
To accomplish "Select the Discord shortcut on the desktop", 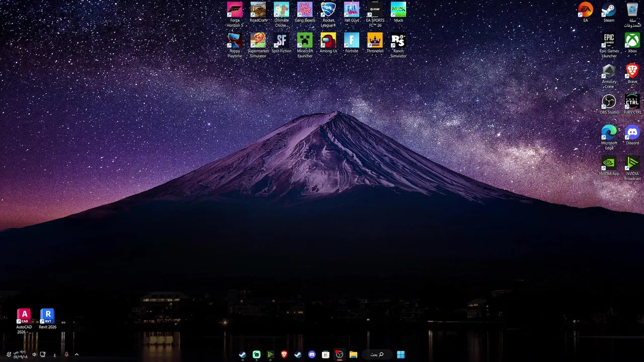I will (x=632, y=135).
